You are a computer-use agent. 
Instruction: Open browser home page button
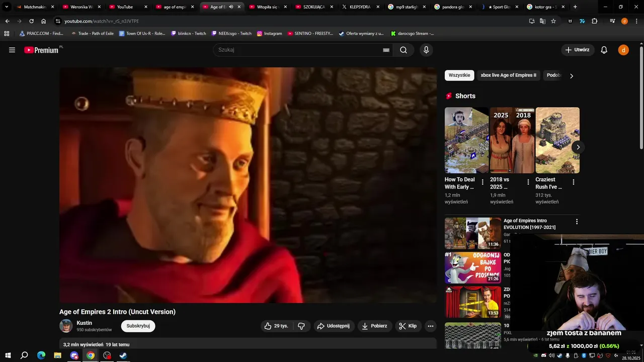(x=43, y=21)
